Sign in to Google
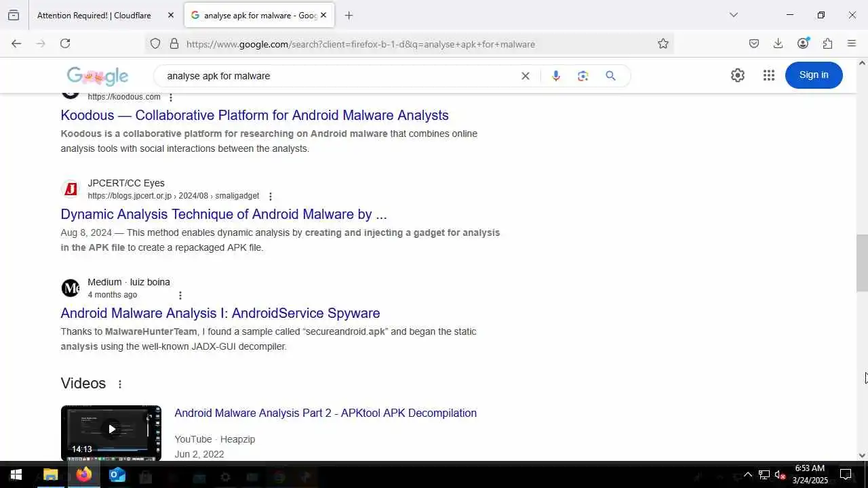868x488 pixels. click(x=814, y=75)
